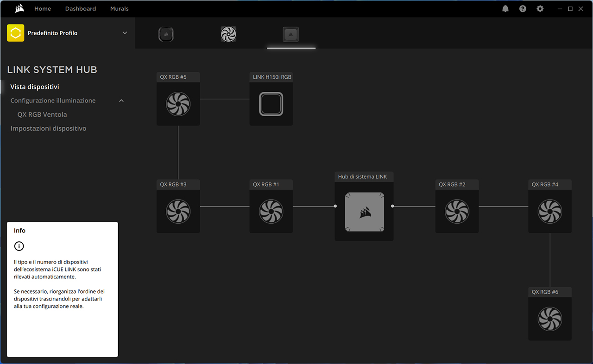Viewport: 593px width, 364px height.
Task: Select the QX RGB #3 fan icon
Action: tap(178, 211)
